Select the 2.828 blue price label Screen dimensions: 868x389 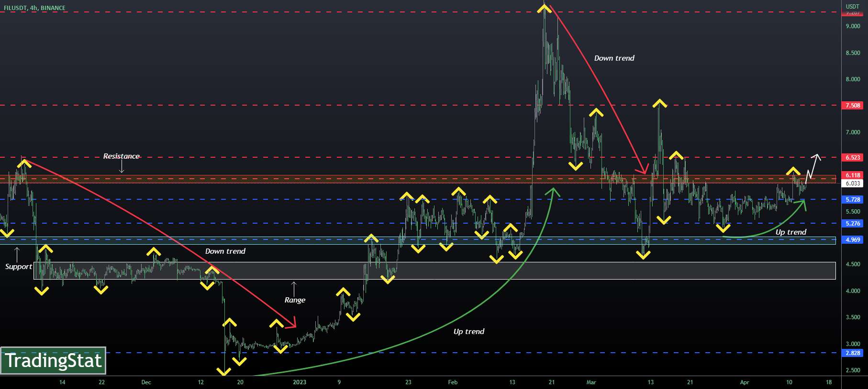pos(852,353)
